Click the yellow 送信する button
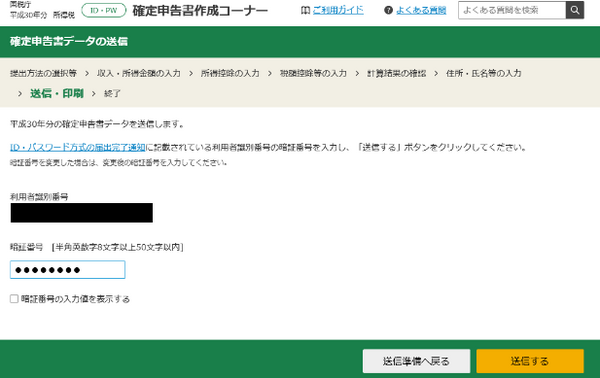This screenshot has height=378, width=600. (x=530, y=361)
